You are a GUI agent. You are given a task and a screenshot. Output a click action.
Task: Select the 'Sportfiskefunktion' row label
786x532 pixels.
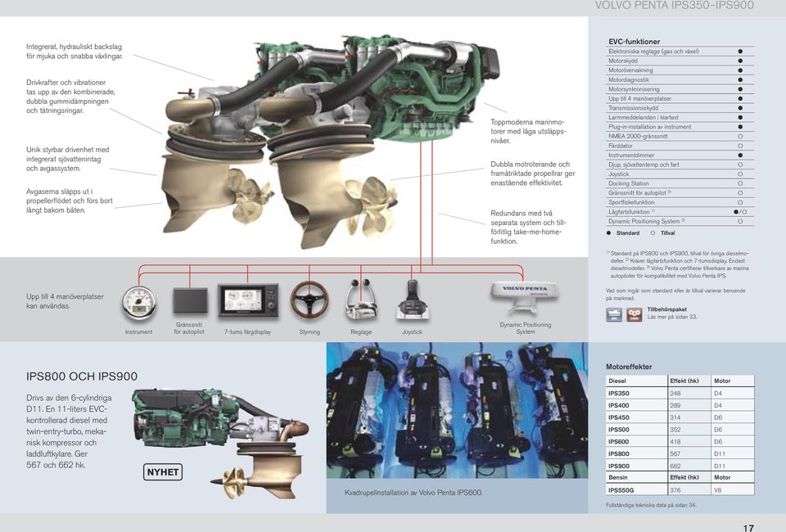[x=631, y=202]
